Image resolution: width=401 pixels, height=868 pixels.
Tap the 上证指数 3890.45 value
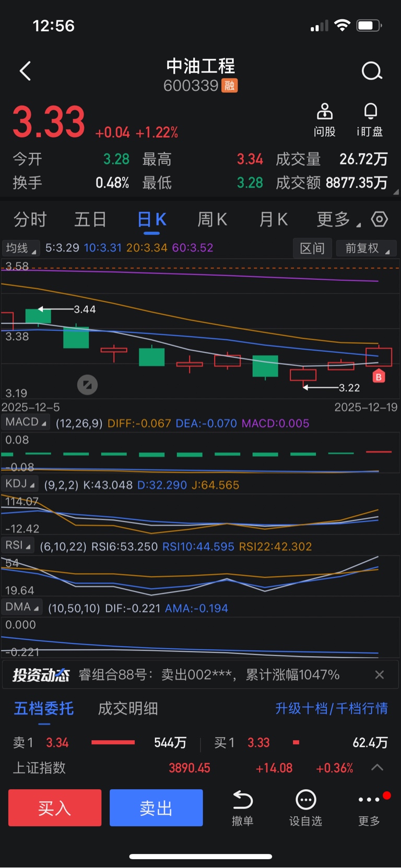tap(190, 768)
